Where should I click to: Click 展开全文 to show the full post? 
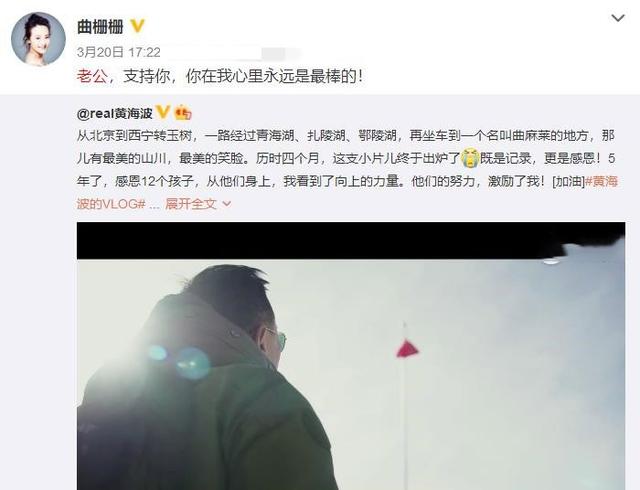point(191,203)
